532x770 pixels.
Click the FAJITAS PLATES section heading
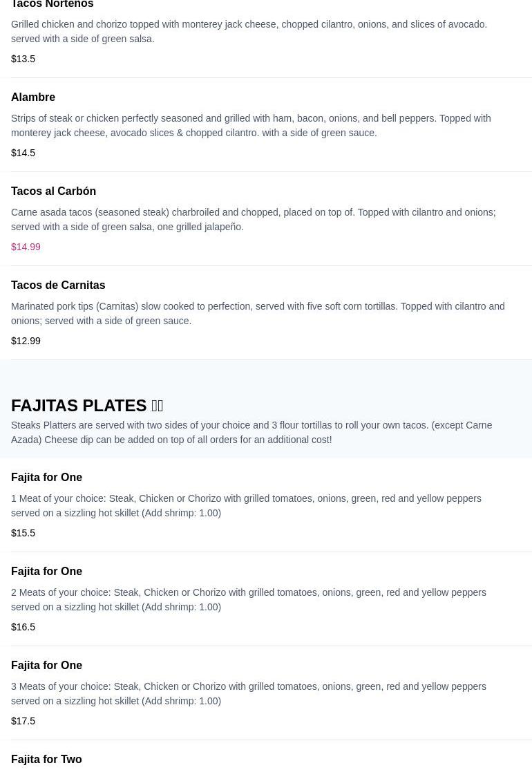pyautogui.click(x=79, y=406)
